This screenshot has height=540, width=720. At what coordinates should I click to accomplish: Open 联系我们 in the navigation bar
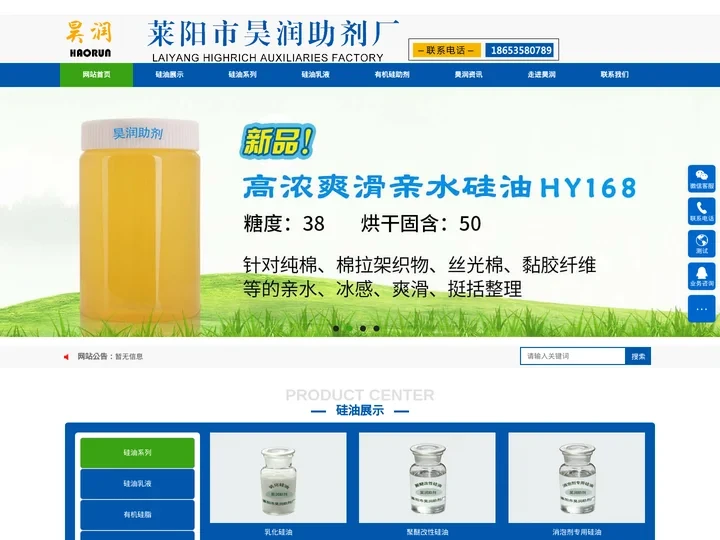pyautogui.click(x=614, y=75)
